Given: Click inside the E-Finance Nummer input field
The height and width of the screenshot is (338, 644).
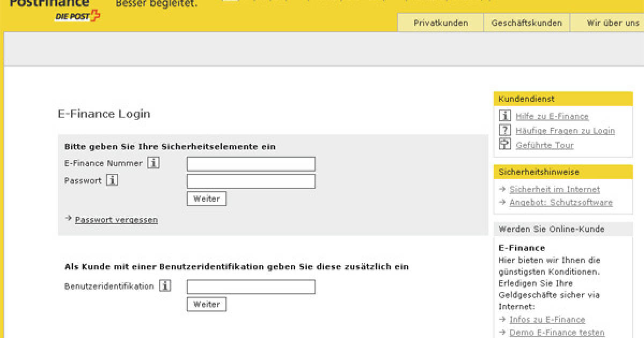Looking at the screenshot, I should 250,163.
